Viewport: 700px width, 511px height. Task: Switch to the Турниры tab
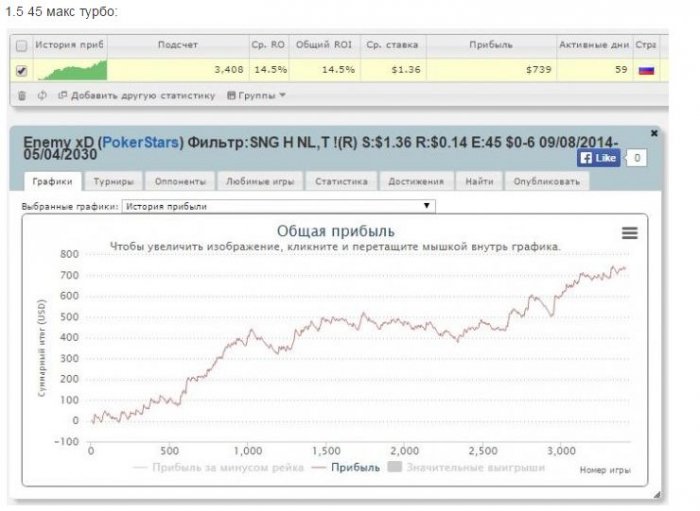[x=113, y=182]
